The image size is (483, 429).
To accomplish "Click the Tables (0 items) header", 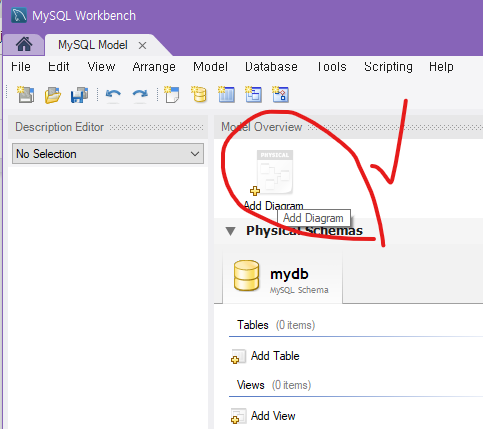I will point(276,325).
